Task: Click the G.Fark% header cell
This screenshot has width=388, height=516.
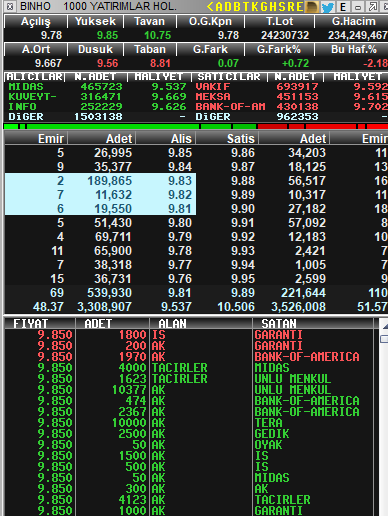Action: tap(279, 49)
